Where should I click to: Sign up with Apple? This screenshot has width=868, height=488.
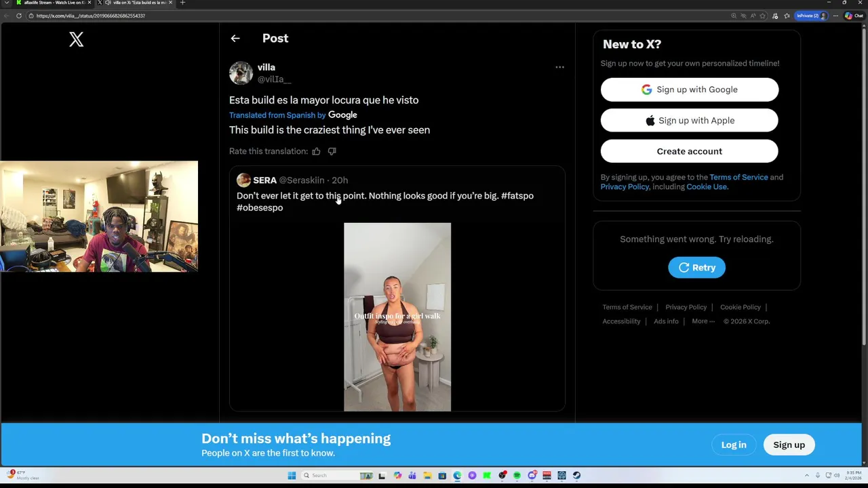coord(690,121)
